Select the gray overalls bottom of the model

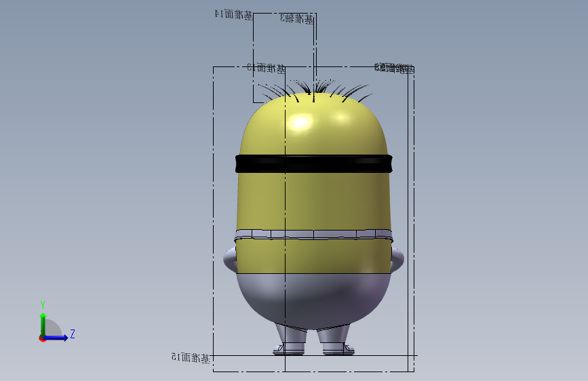[313, 300]
